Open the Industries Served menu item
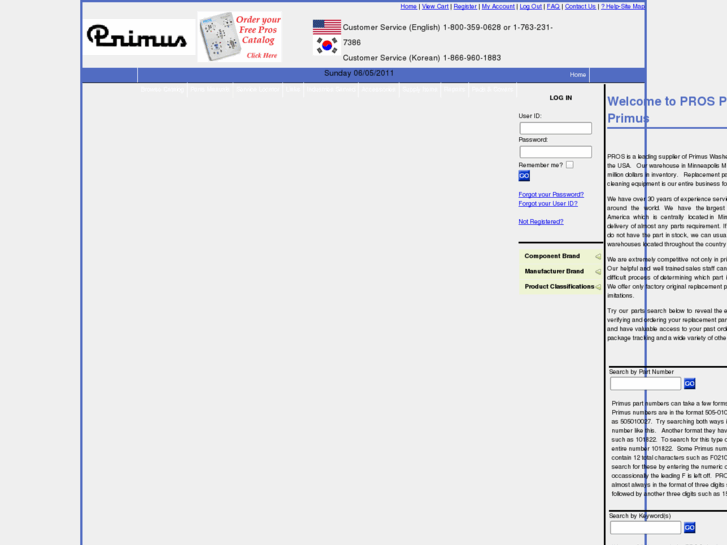This screenshot has width=727, height=545. point(331,90)
